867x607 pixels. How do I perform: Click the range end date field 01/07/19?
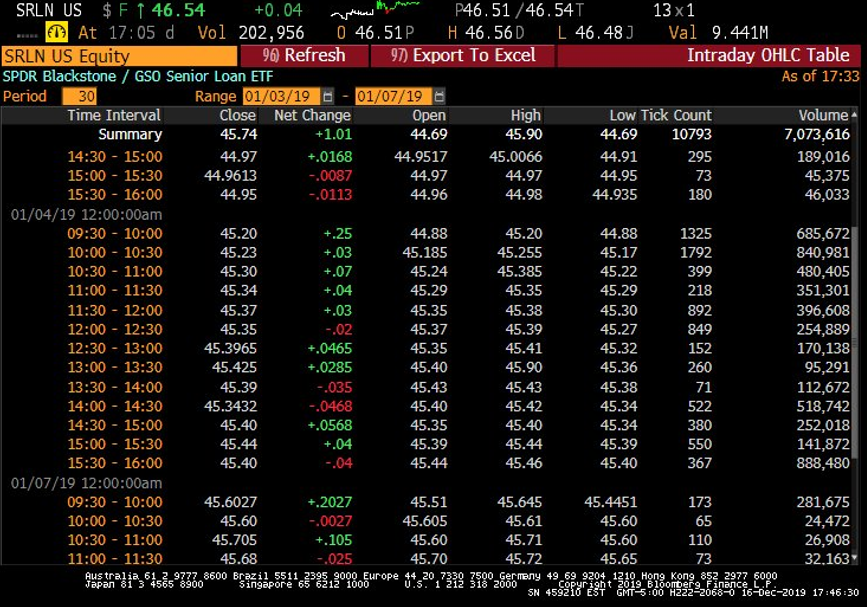(393, 97)
